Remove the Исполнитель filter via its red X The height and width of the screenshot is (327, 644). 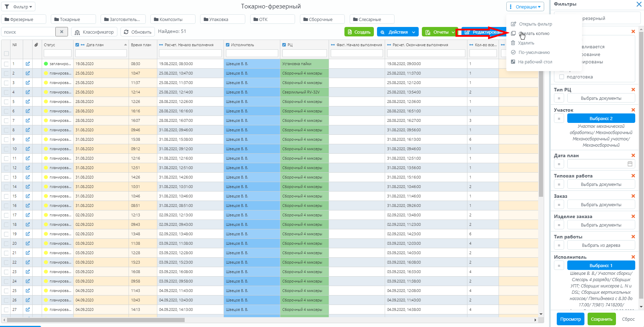633,257
